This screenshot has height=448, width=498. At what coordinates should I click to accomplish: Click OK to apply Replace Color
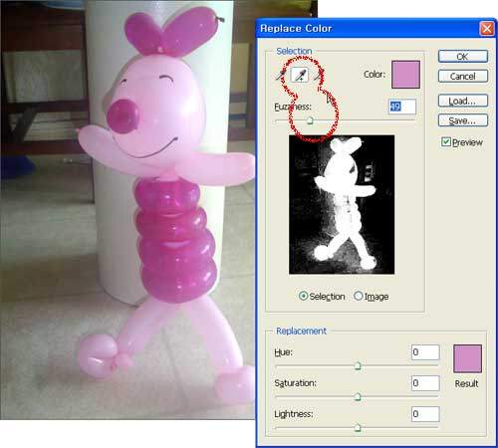pyautogui.click(x=463, y=57)
